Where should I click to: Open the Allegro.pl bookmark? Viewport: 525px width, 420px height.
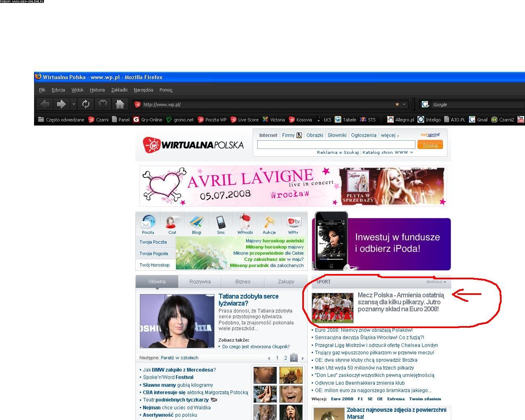tap(401, 120)
